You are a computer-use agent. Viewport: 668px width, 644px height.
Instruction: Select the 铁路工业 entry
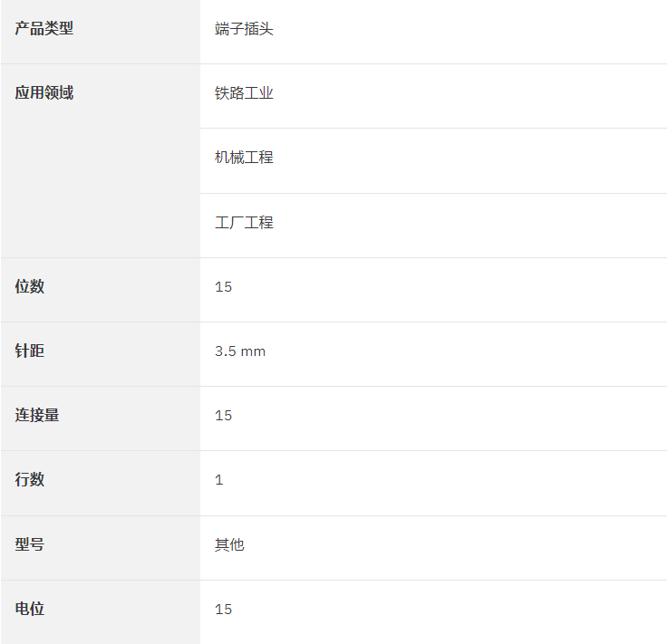244,93
